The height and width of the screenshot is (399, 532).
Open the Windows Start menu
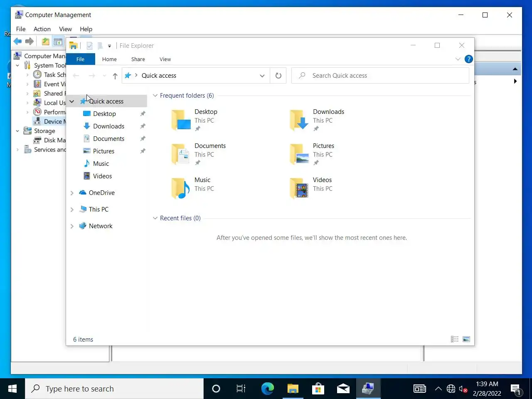[x=12, y=389]
